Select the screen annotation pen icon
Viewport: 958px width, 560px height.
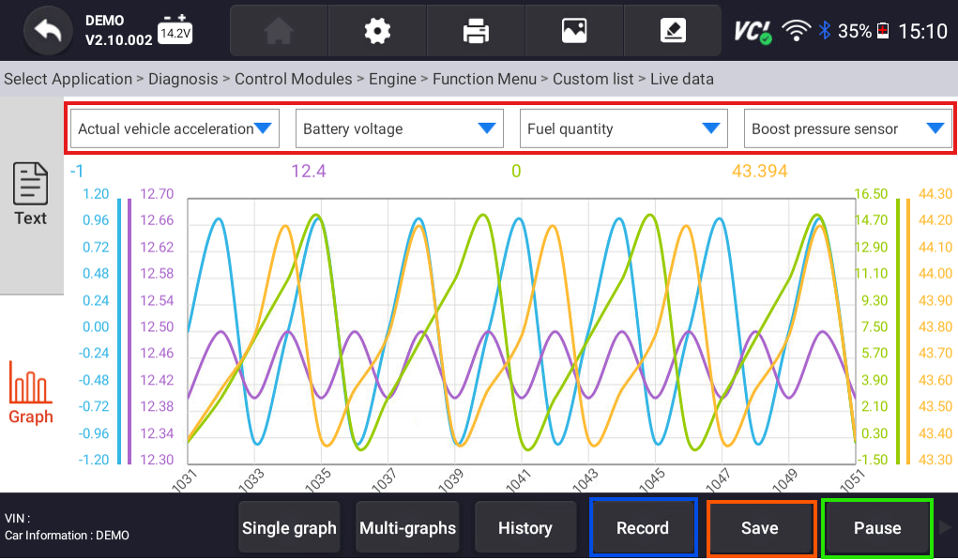[x=672, y=30]
